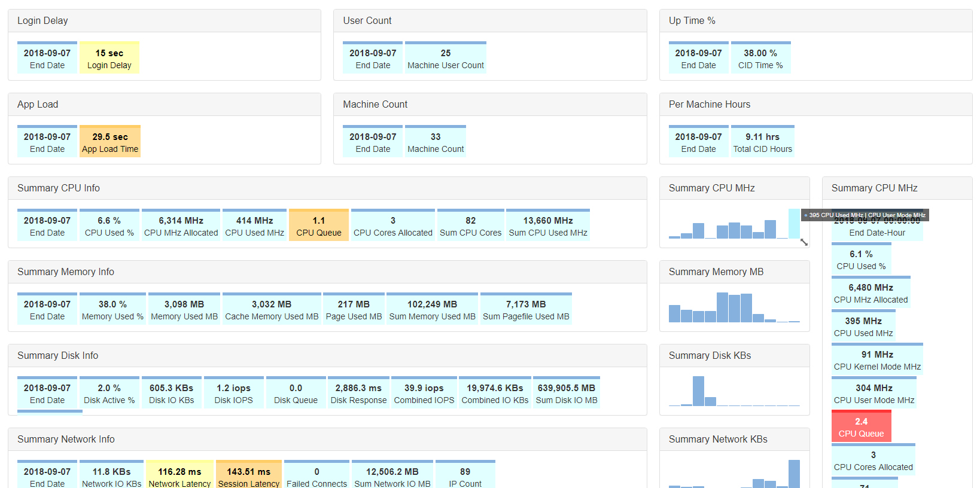This screenshot has width=980, height=488.
Task: Select the Machine Count 33 tile
Action: tap(436, 141)
